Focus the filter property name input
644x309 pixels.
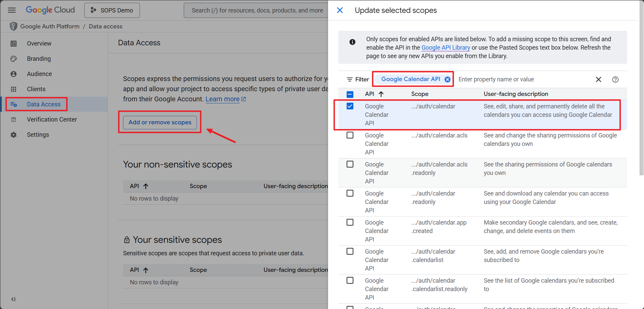pyautogui.click(x=523, y=79)
